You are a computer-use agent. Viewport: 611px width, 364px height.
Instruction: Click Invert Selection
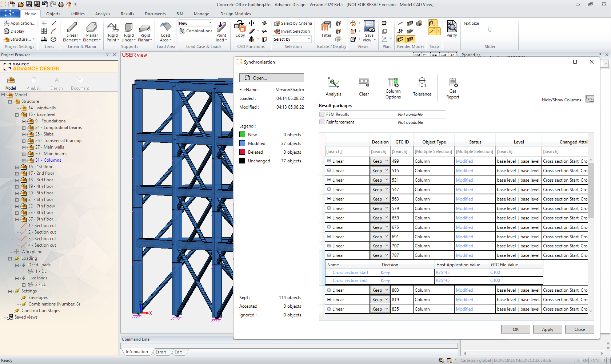(292, 31)
